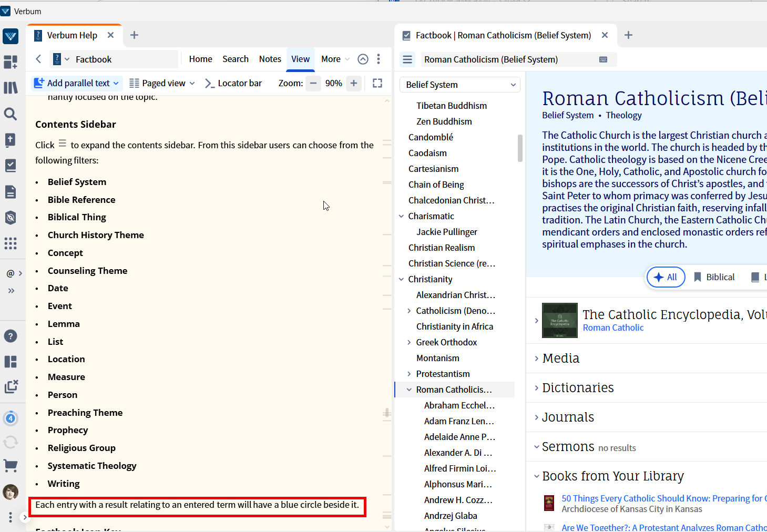
Task: Open the Verbum Help tab
Action: (72, 35)
